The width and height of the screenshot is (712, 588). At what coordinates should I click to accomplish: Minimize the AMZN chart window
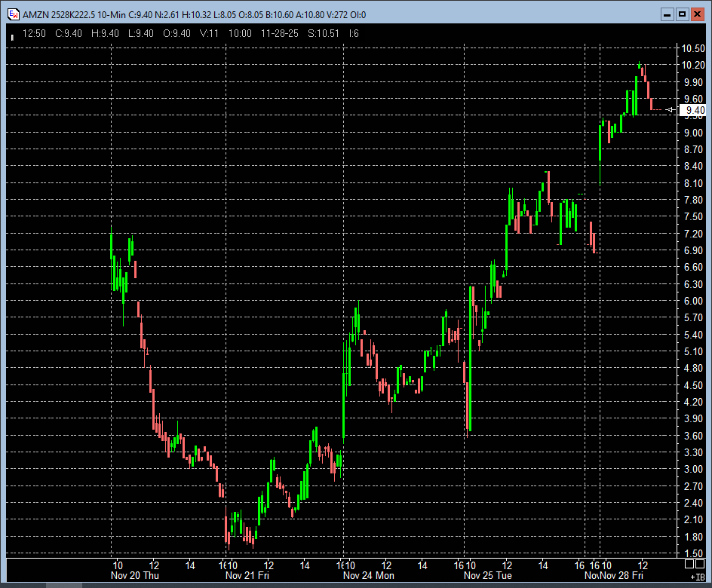pyautogui.click(x=666, y=14)
